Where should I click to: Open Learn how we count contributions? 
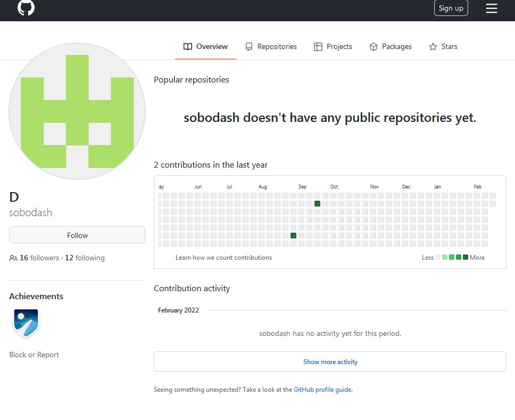pos(223,258)
